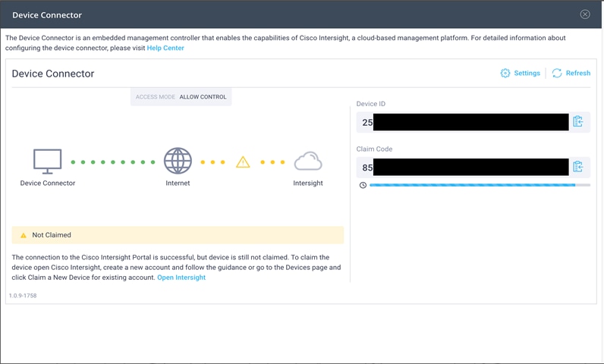Click the Device Connector label under monitor

(47, 184)
